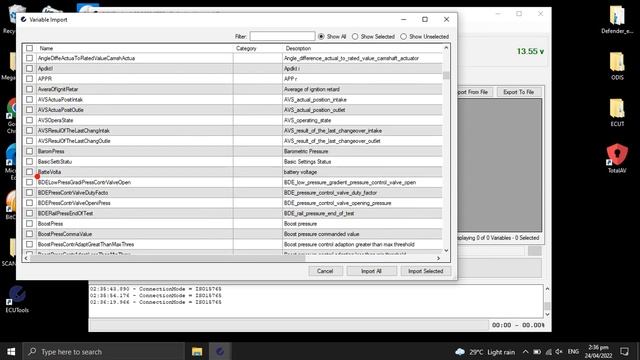Select the Show Unselected radio button

coord(403,36)
